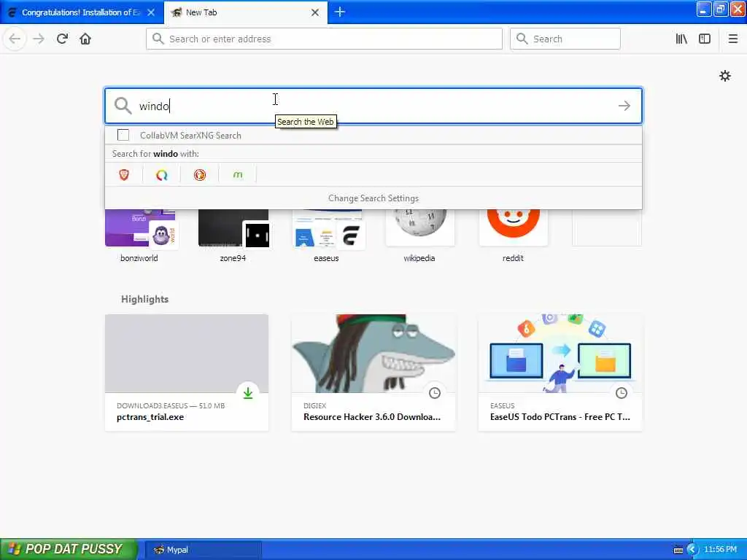Image resolution: width=747 pixels, height=560 pixels.
Task: Choose CollabVM SearXNG Search suggestion
Action: 373,135
